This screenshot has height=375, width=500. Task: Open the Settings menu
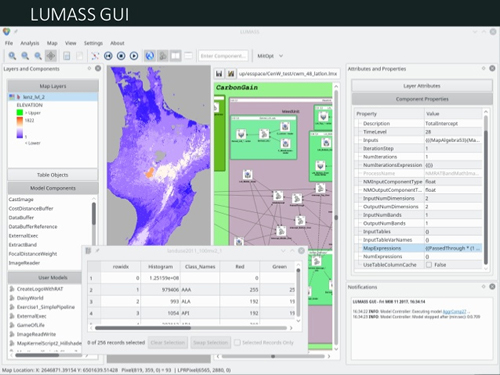[x=93, y=43]
